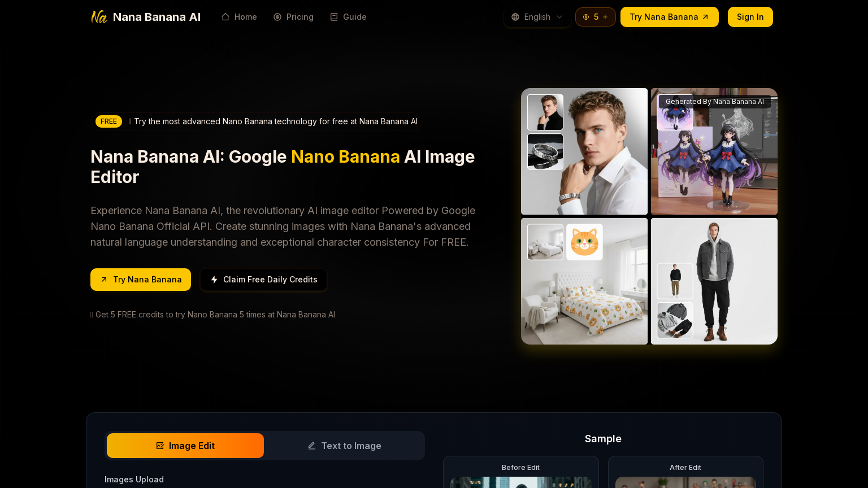The height and width of the screenshot is (488, 868).
Task: Open the English language dropdown
Action: tap(537, 17)
